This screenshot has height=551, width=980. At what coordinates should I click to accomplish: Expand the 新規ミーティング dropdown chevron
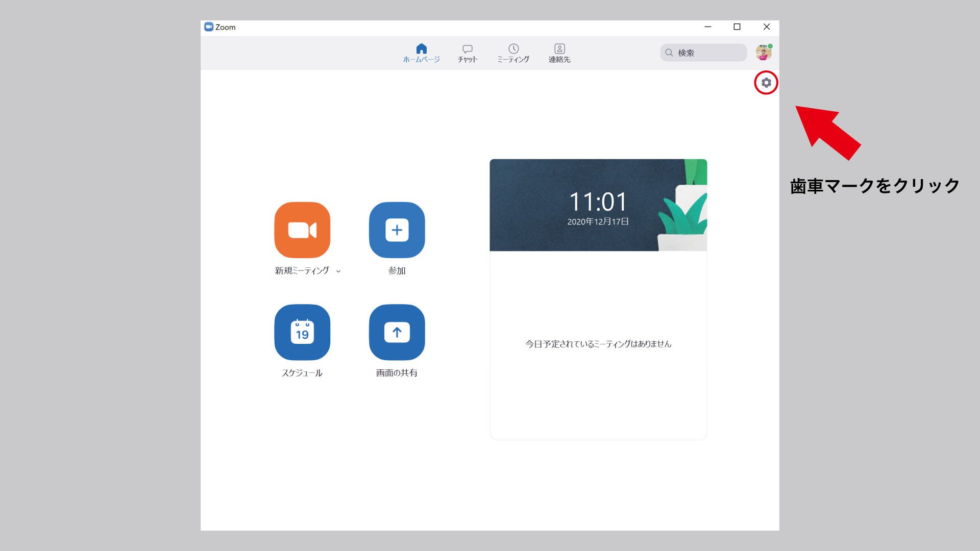pos(338,271)
